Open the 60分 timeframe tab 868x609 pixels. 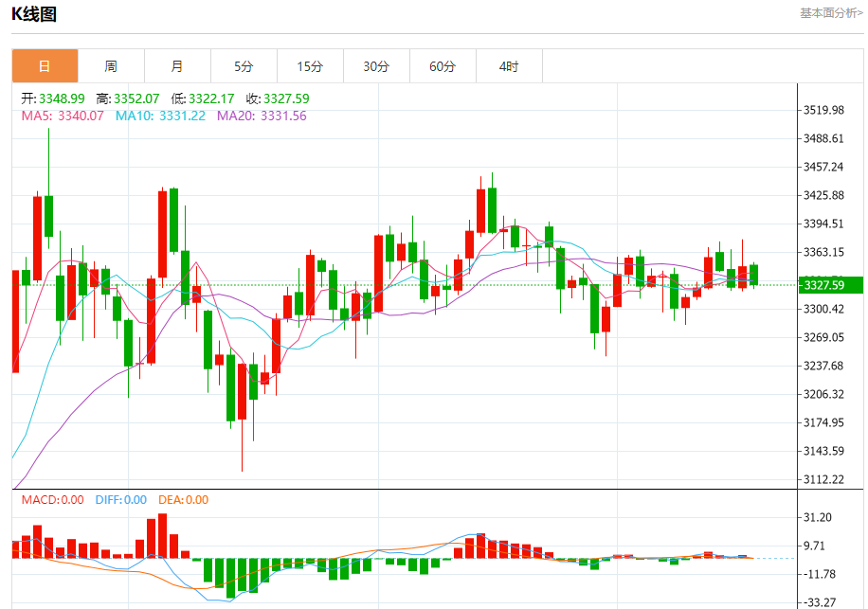[443, 66]
